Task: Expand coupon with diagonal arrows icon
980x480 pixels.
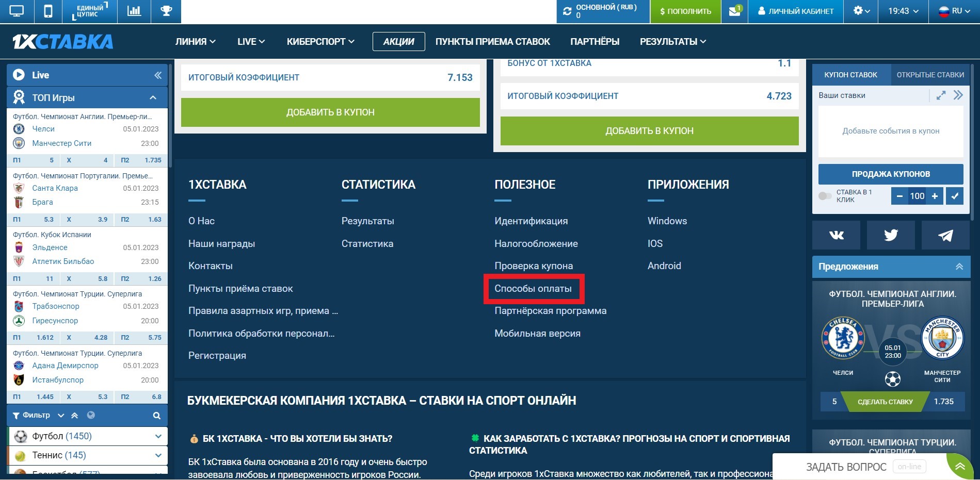Action: point(941,95)
